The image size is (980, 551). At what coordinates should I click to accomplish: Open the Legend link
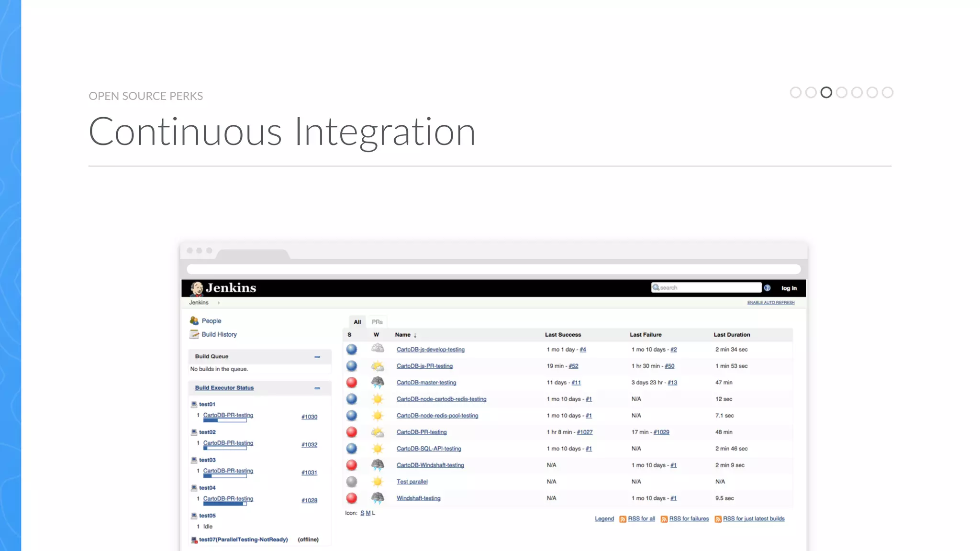click(x=604, y=519)
